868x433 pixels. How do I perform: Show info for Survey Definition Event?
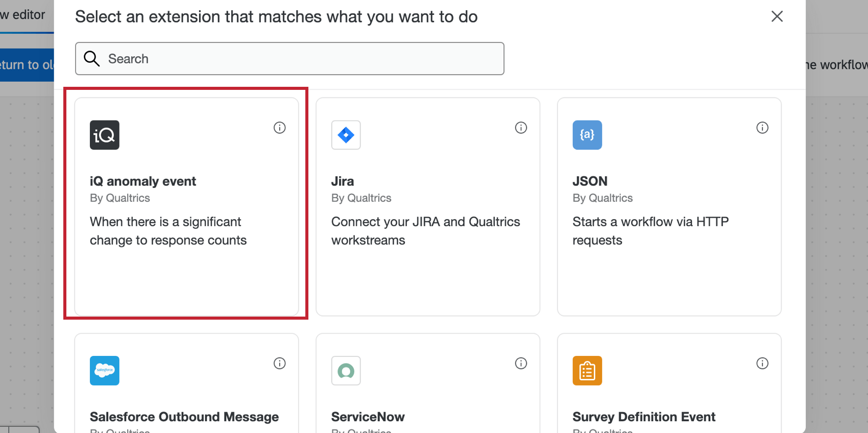762,364
